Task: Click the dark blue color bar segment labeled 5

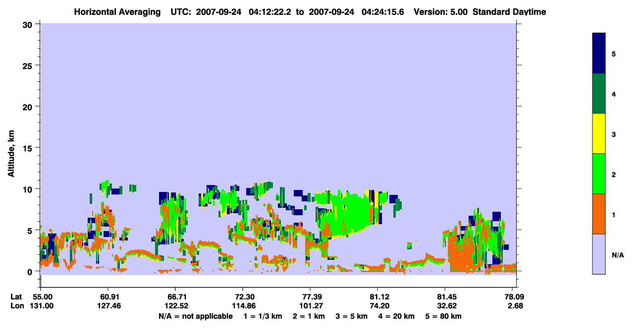Action: (599, 53)
